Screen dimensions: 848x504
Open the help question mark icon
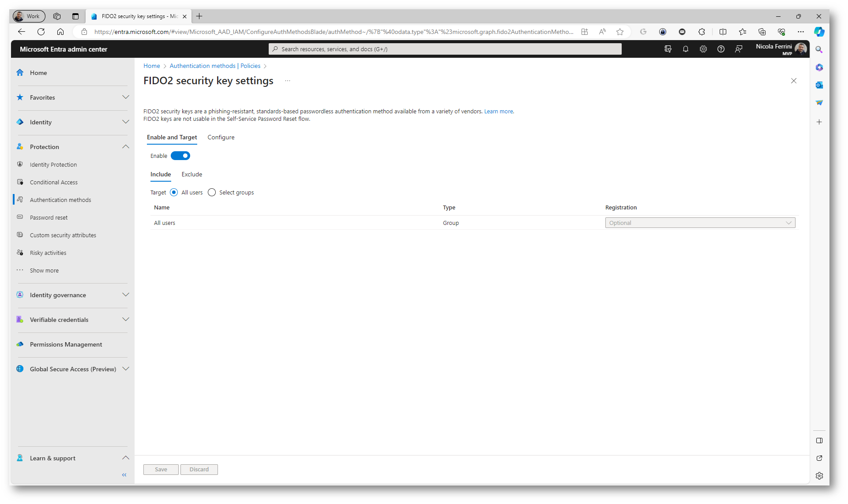pos(721,49)
